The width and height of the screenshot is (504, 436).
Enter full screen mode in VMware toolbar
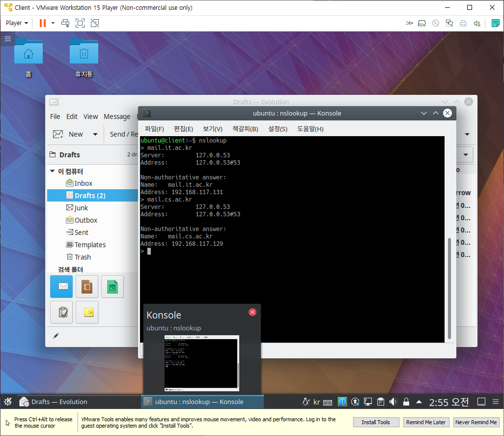80,23
